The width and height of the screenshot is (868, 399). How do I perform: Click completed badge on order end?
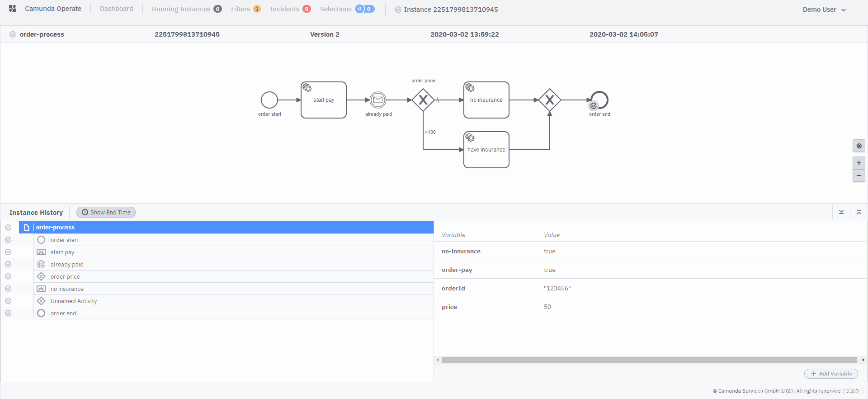pos(594,106)
